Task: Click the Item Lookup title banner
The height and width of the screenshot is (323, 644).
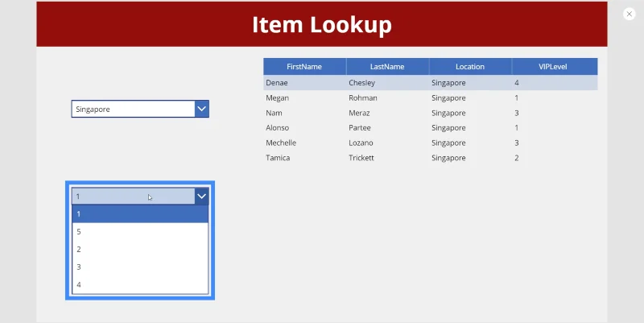Action: tap(321, 24)
